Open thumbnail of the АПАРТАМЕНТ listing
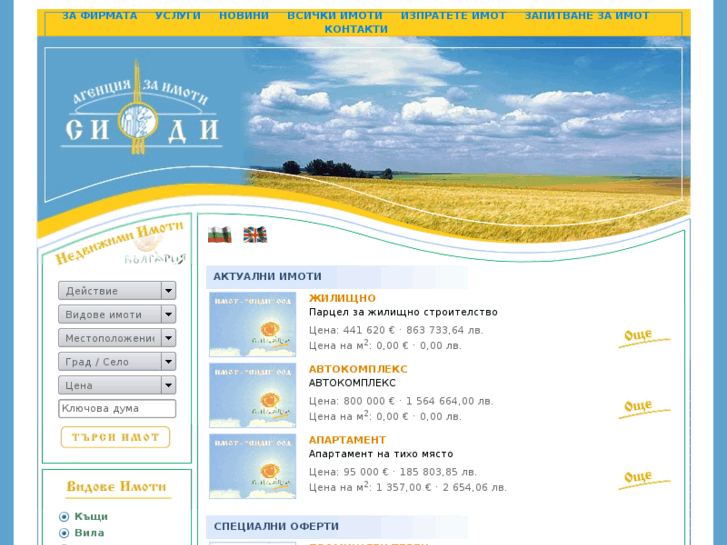This screenshot has width=727, height=545. click(253, 466)
